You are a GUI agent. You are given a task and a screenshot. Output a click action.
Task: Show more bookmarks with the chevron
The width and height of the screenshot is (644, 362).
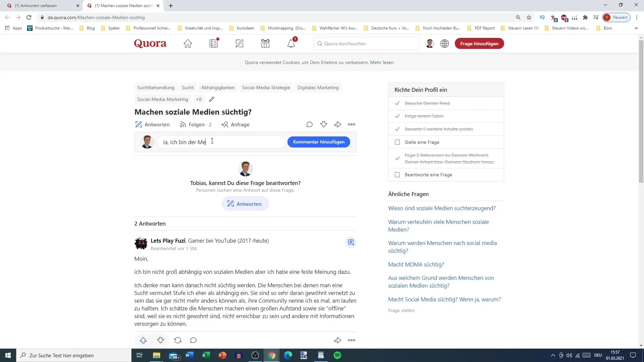click(x=636, y=28)
